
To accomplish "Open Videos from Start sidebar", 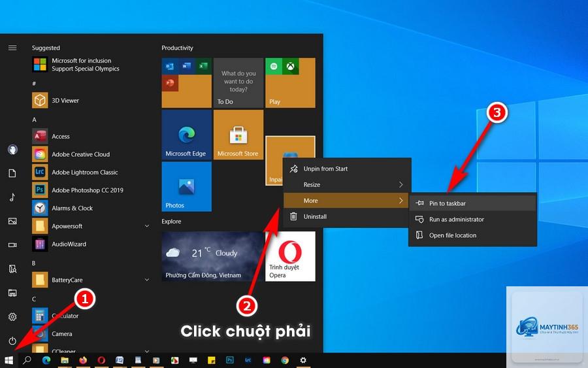I will tap(12, 245).
